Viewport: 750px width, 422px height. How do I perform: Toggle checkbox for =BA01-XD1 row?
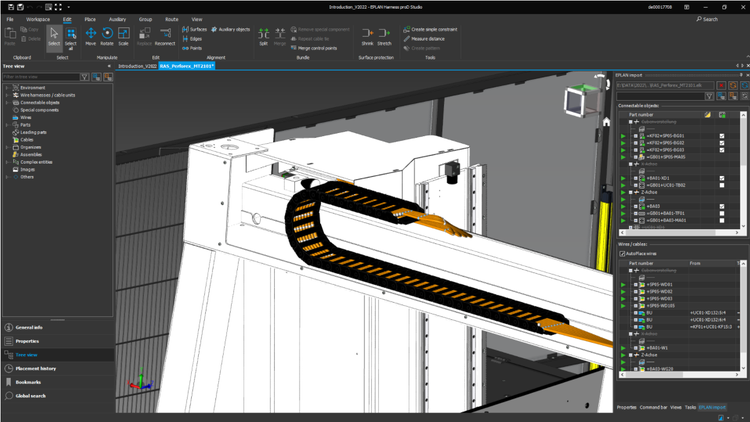click(722, 179)
